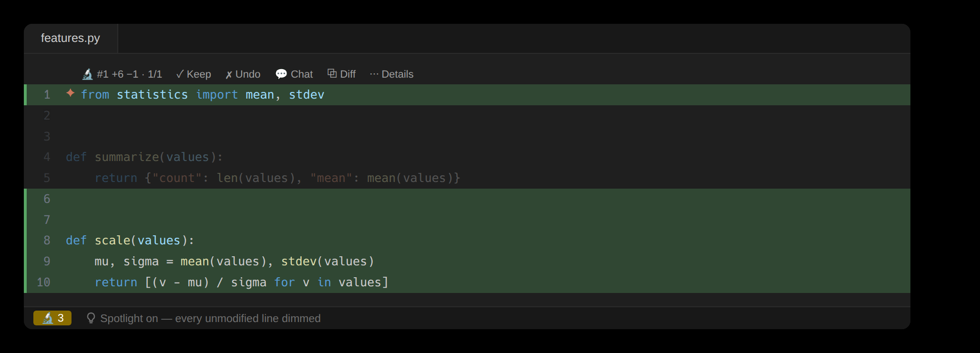Open the microscope badge showing 3
Screen dimensions: 980x353
(52, 318)
